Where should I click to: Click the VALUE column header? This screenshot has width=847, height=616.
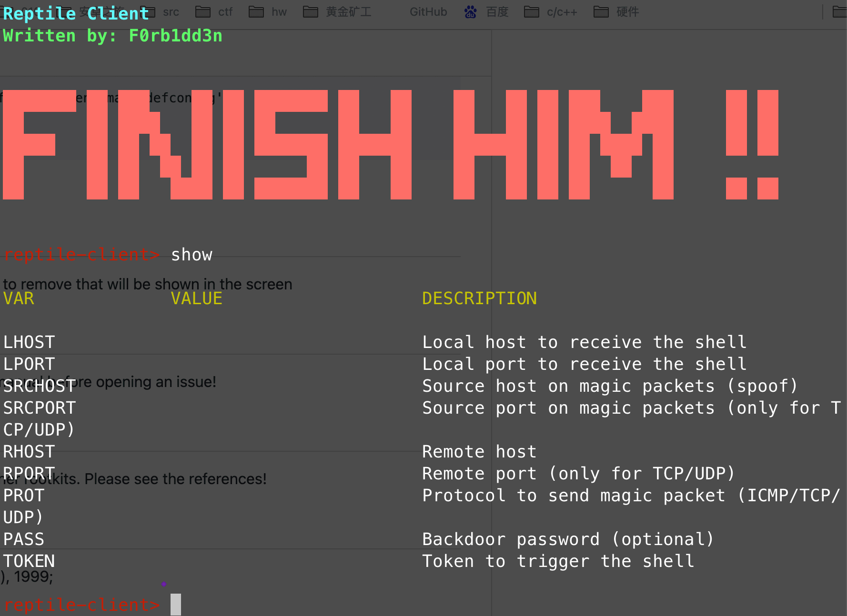coord(197,298)
